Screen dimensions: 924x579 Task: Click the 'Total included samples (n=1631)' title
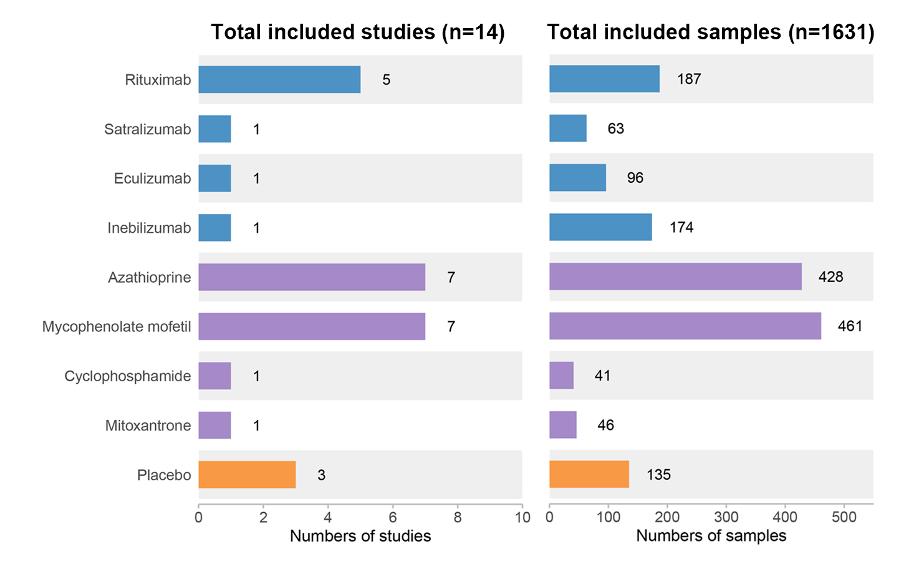(x=711, y=32)
